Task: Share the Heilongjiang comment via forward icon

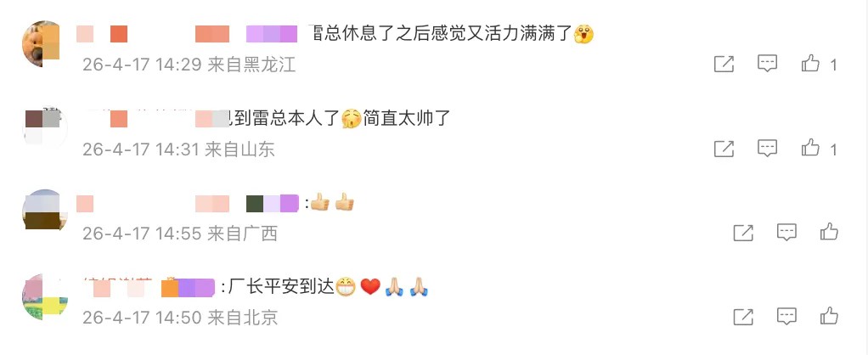Action: click(x=724, y=65)
